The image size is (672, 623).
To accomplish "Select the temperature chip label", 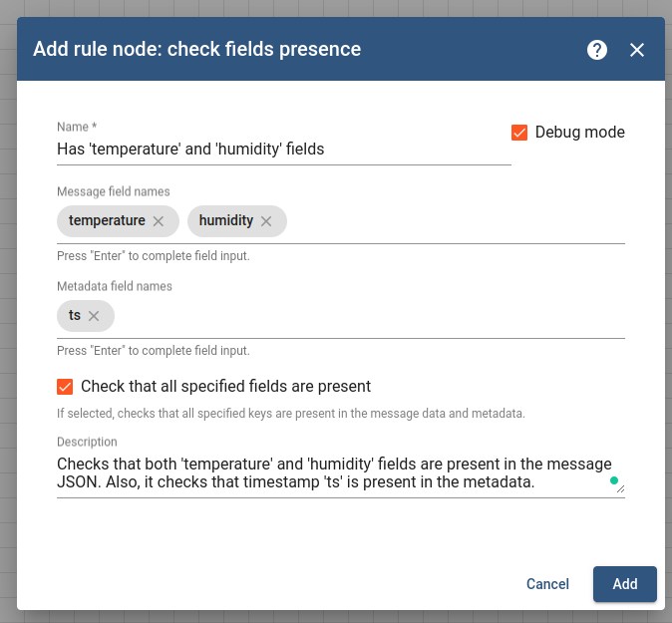I will coord(107,220).
